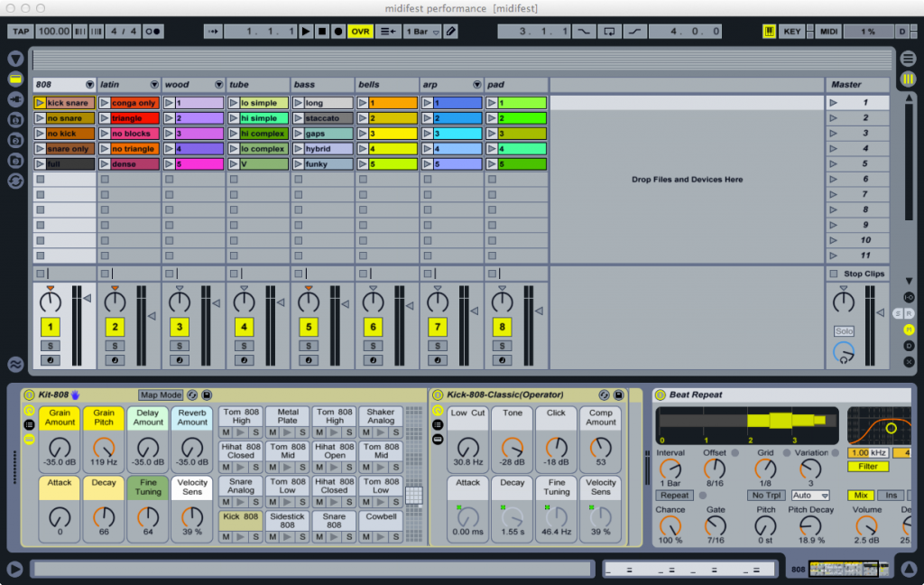
Task: Enable MIDI map mode
Action: [828, 32]
